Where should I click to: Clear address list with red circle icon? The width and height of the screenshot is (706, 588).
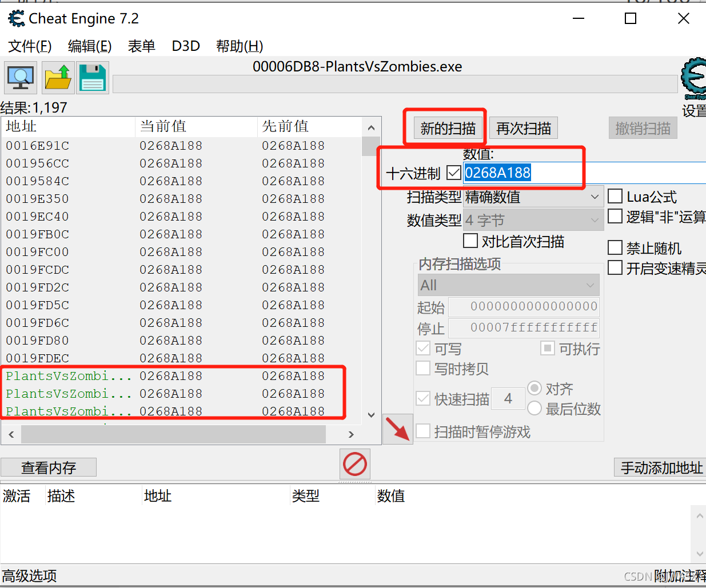pyautogui.click(x=355, y=464)
